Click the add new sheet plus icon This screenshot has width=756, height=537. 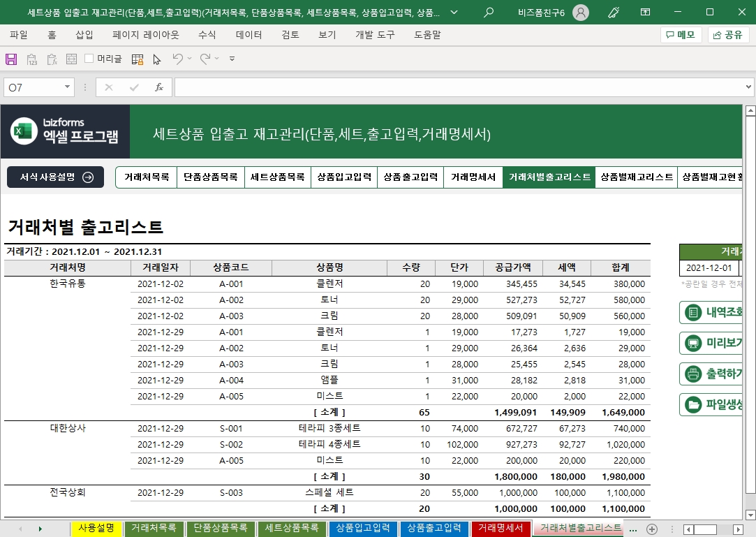[652, 529]
